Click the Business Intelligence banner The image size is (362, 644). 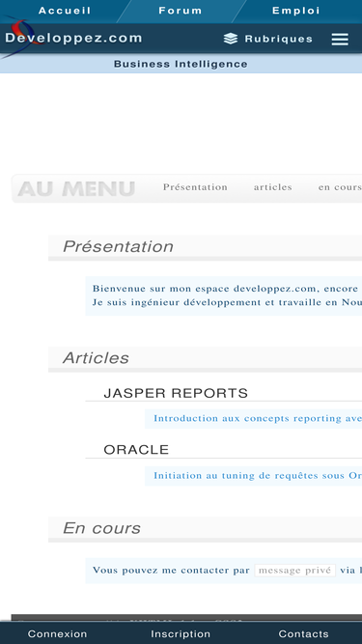point(181,64)
